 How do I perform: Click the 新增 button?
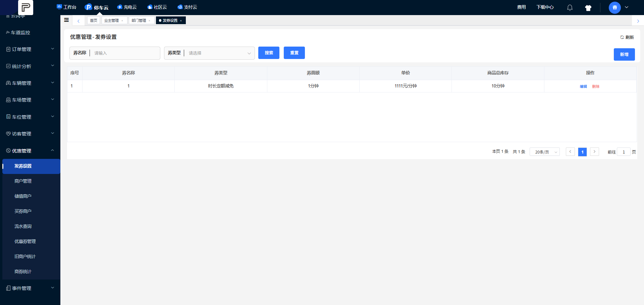[x=624, y=54]
